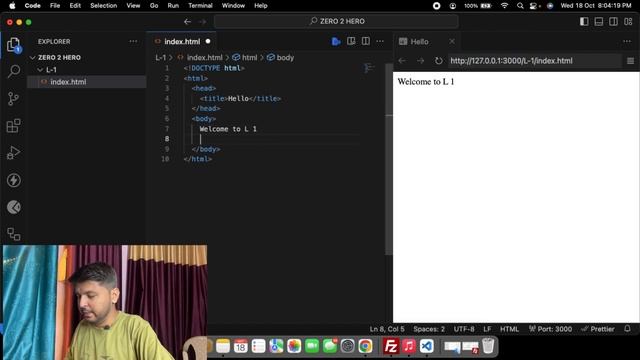The height and width of the screenshot is (360, 640).
Task: Open the Extensions view in activity bar
Action: [x=13, y=126]
